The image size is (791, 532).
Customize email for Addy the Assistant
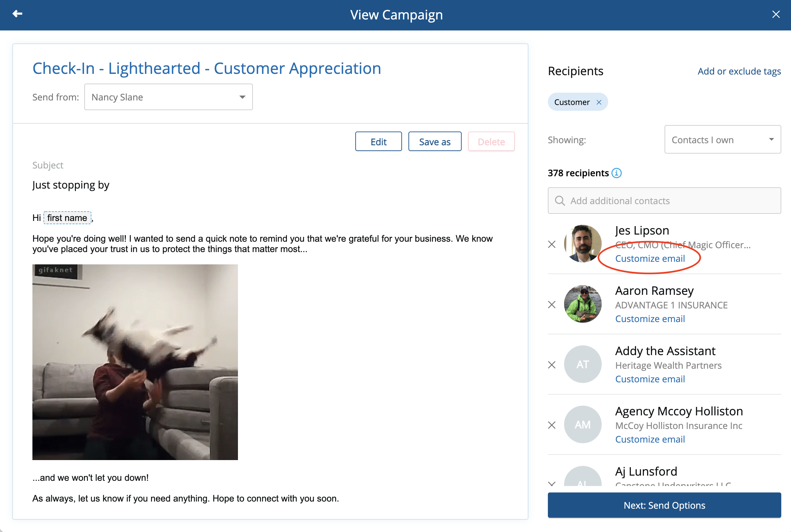pos(650,379)
